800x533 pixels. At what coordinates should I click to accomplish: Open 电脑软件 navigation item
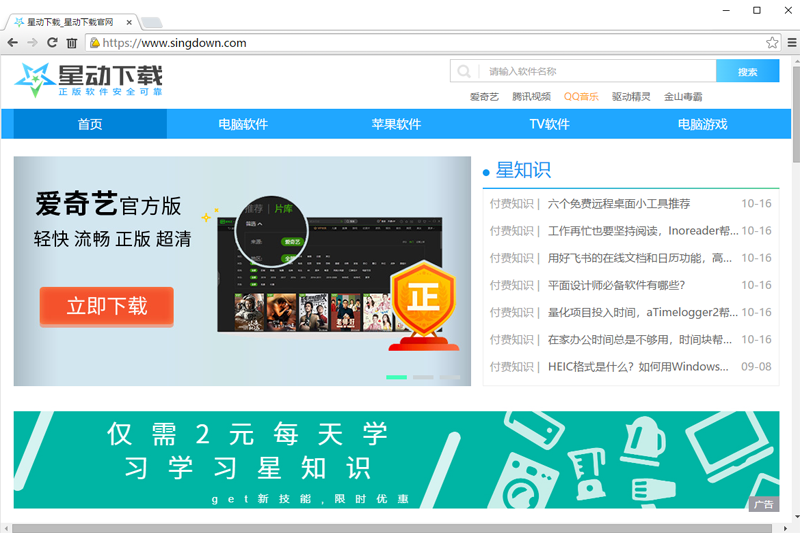point(243,124)
